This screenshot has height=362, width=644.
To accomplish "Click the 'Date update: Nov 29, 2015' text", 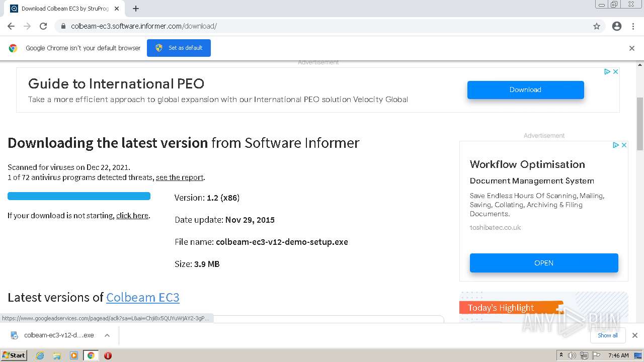I will 224,220.
